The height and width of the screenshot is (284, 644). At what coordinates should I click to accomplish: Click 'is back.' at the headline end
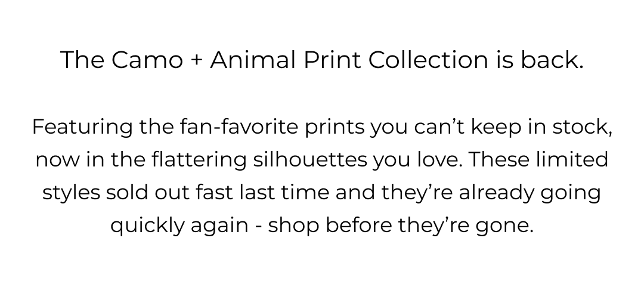click(538, 60)
